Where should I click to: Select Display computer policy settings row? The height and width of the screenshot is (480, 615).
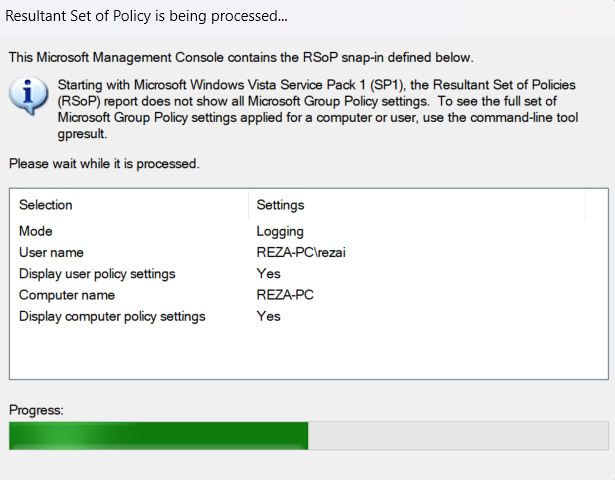[x=112, y=316]
